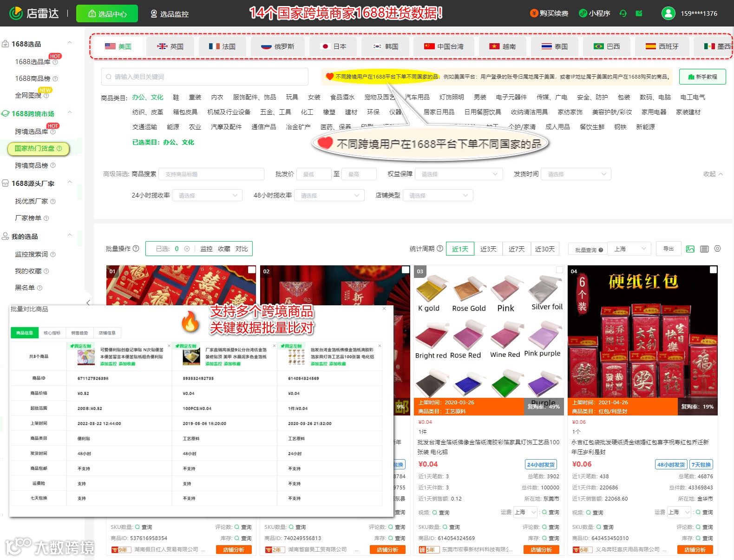Click help icon beside 统计周期

click(439, 248)
